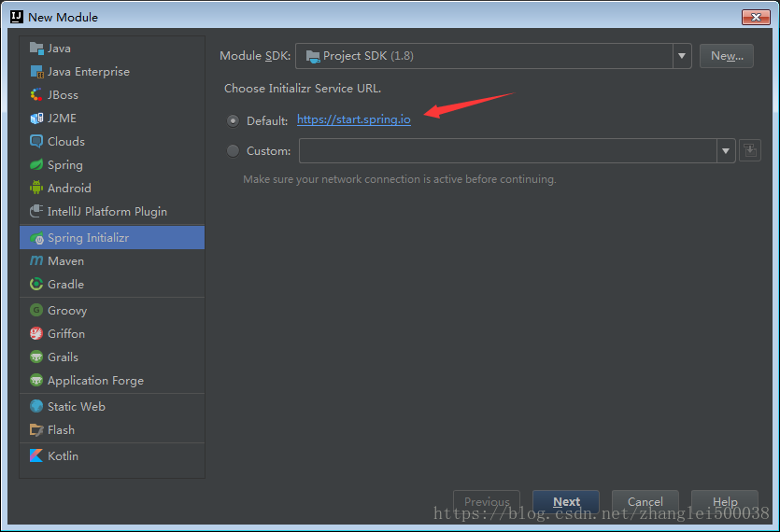
Task: Select the IntelliJ Platform Plugin entry
Action: [112, 211]
